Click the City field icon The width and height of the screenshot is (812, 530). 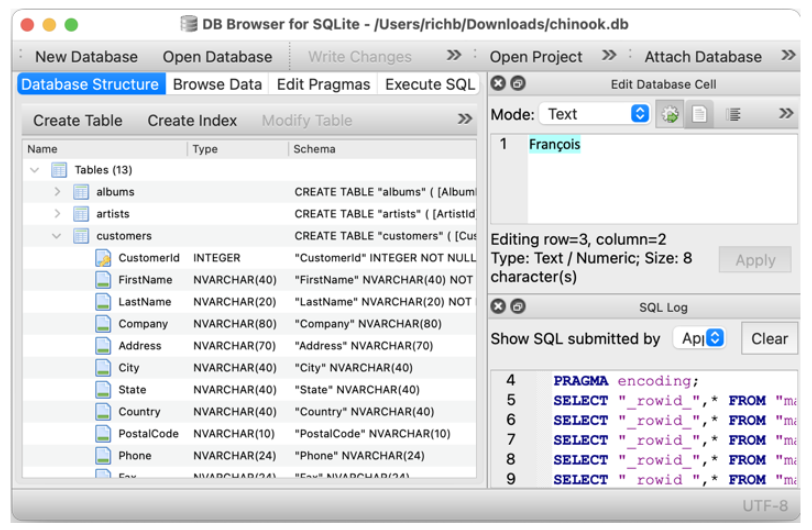pyautogui.click(x=103, y=367)
